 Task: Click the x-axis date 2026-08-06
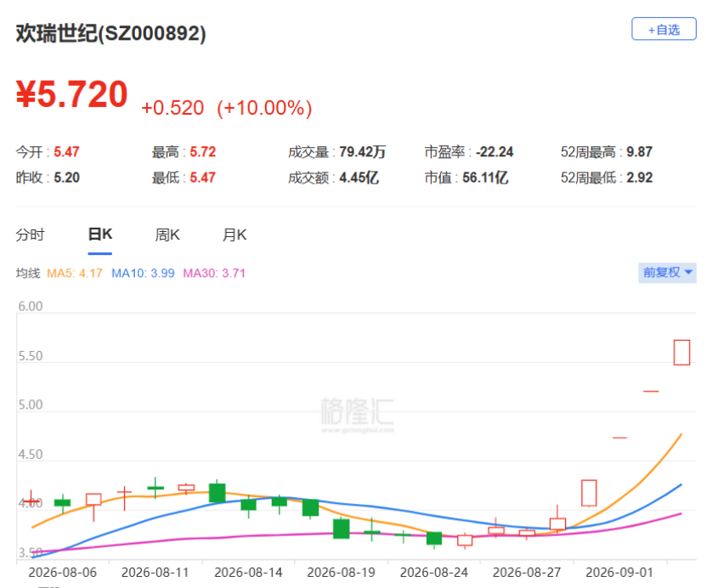(x=63, y=572)
